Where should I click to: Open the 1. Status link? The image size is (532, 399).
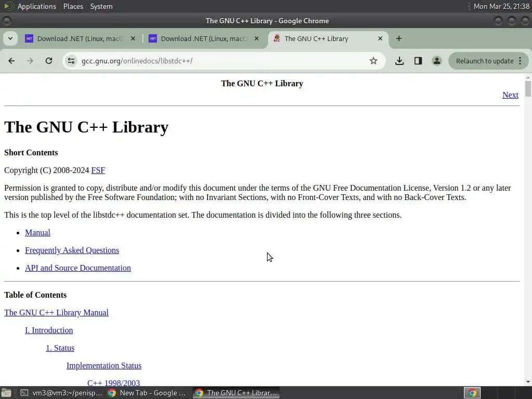pos(60,348)
